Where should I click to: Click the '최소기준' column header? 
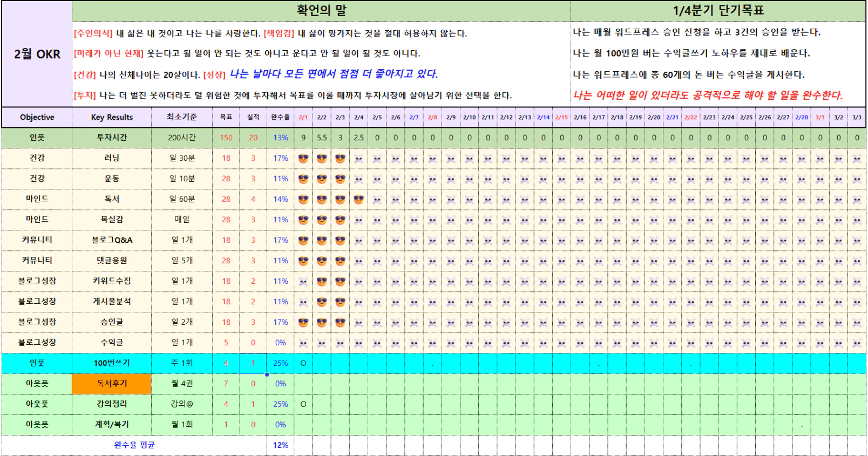pyautogui.click(x=182, y=117)
